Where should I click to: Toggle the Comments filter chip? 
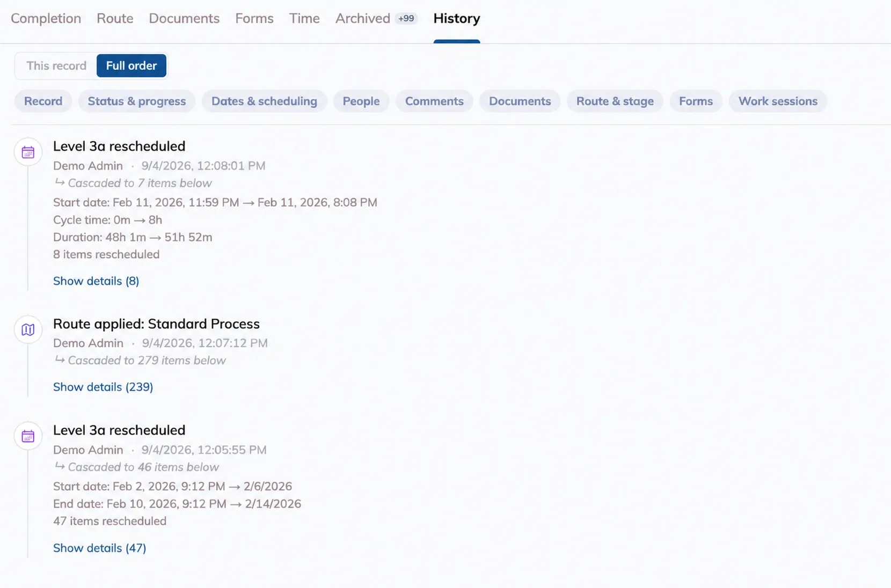(434, 101)
